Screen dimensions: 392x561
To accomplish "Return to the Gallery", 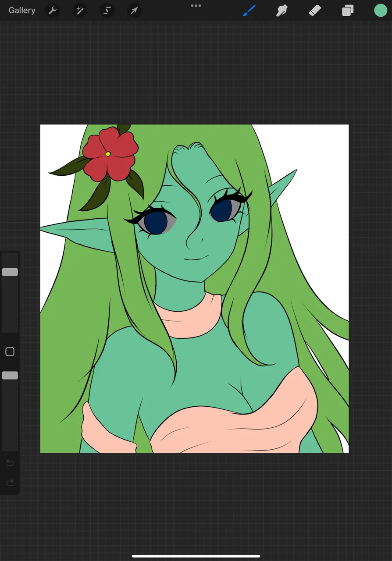I will (x=22, y=11).
